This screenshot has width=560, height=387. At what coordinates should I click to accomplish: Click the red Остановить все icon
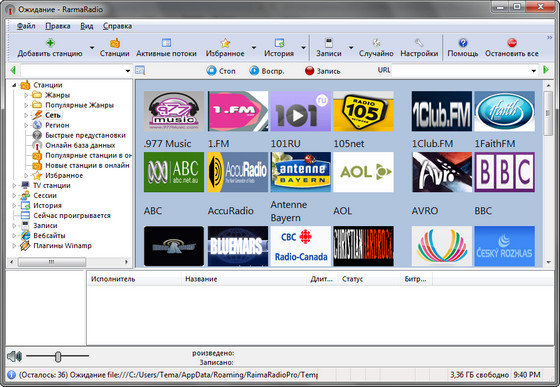click(x=512, y=43)
